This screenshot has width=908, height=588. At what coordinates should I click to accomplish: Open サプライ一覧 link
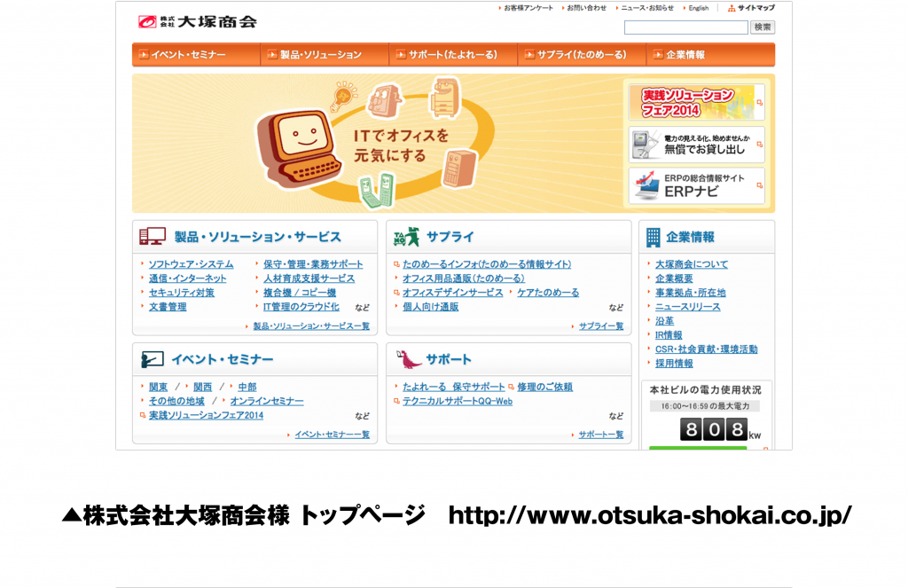coord(601,326)
